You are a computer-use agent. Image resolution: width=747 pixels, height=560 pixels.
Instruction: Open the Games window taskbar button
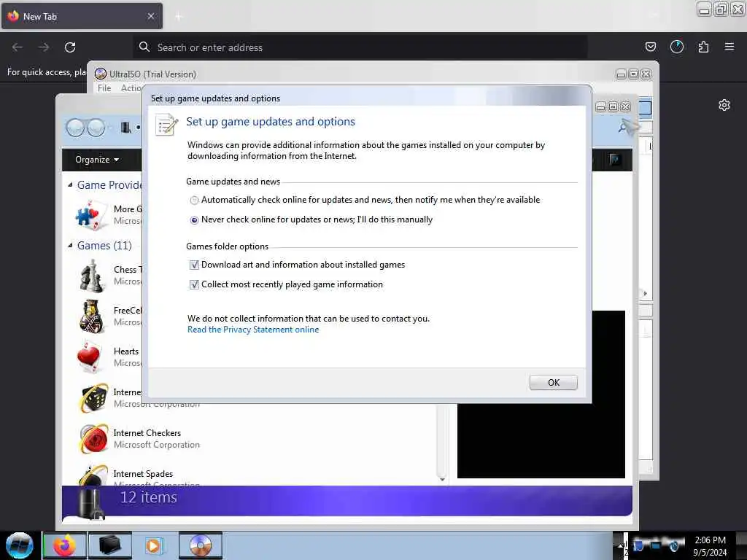[109, 545]
